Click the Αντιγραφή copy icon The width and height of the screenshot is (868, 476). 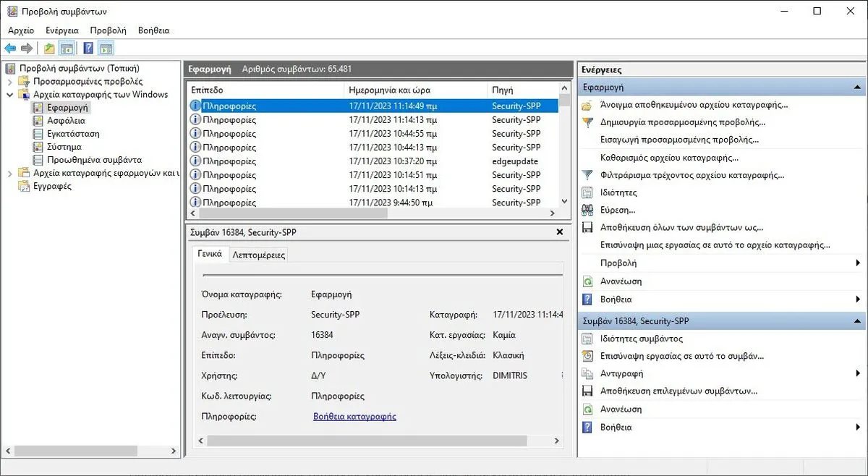[587, 373]
